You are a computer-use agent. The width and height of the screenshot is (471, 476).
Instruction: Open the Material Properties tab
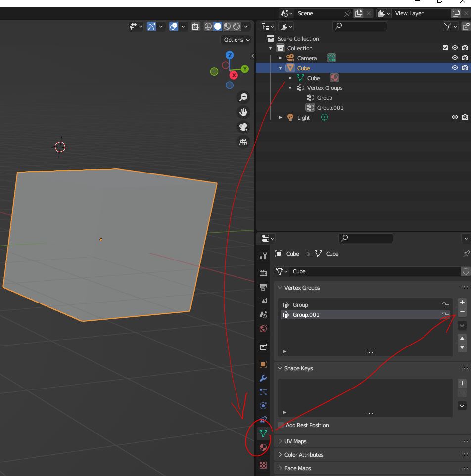(263, 447)
